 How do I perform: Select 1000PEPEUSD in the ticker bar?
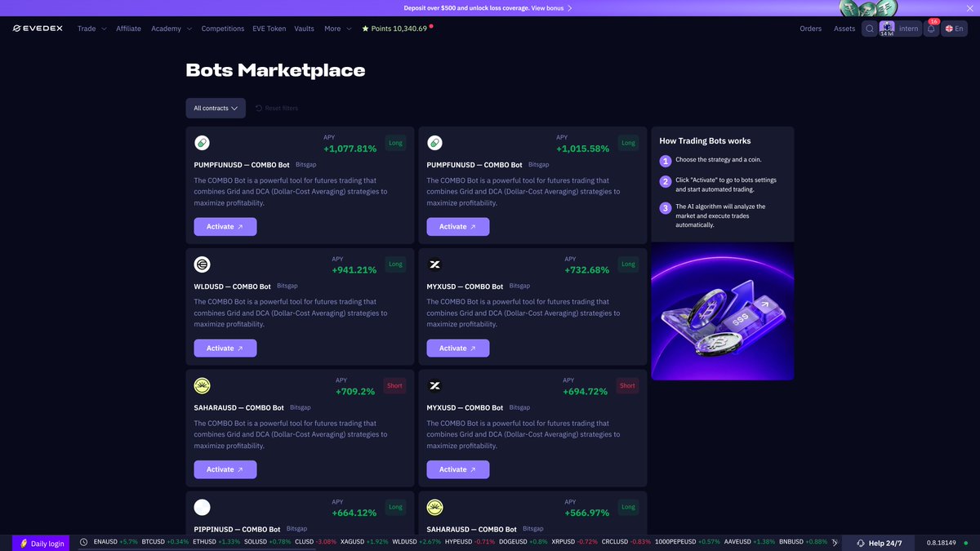688,543
